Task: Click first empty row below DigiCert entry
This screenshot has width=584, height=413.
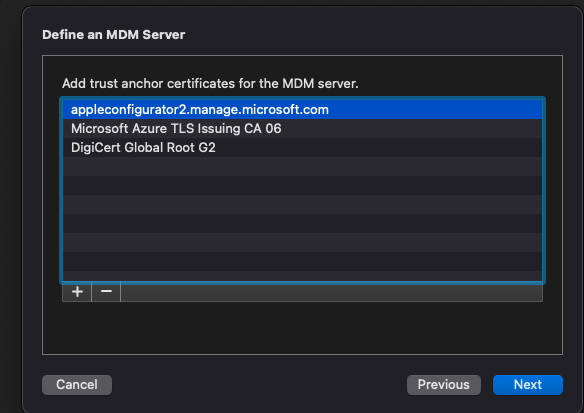Action: click(x=302, y=166)
